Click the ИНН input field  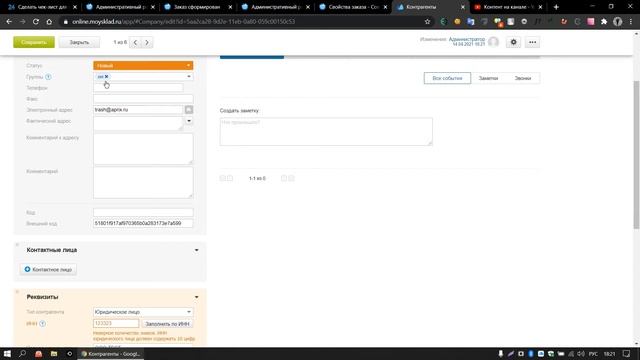tap(116, 323)
